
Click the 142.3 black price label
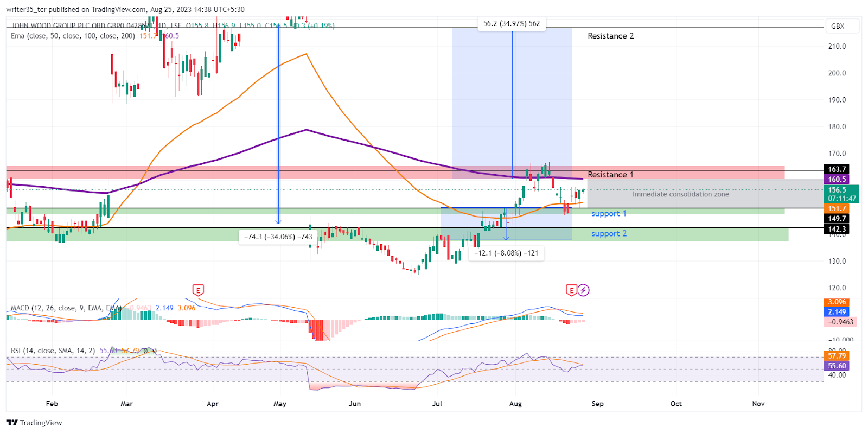tap(837, 229)
